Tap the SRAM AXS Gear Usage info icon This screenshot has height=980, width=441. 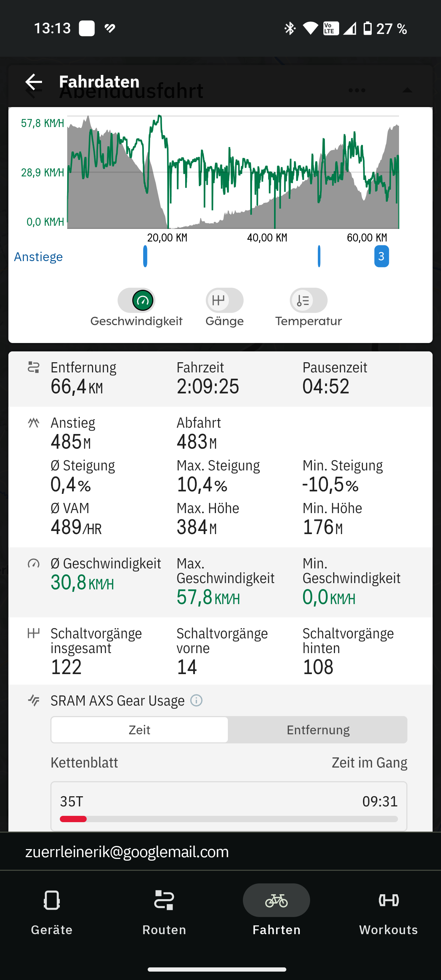coord(196,700)
